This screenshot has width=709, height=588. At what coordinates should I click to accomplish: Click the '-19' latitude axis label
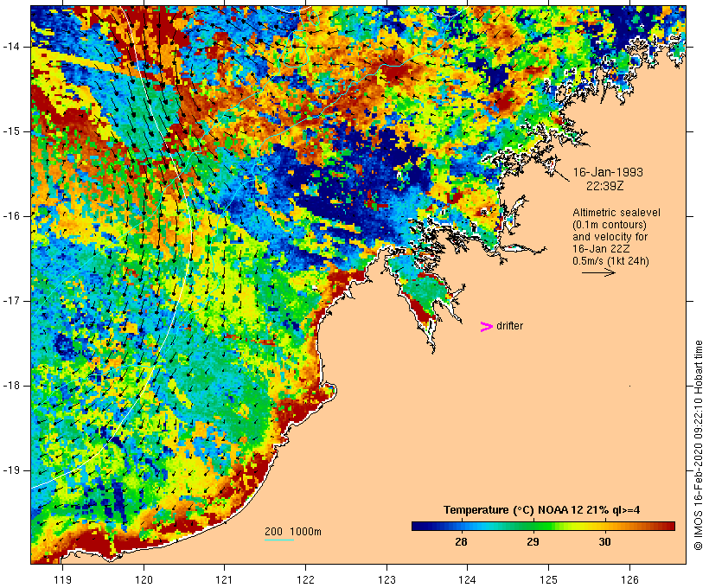coord(11,470)
